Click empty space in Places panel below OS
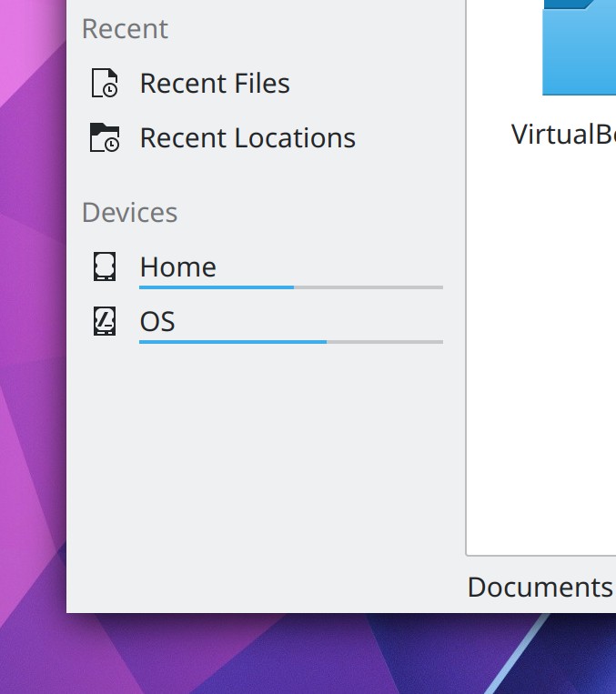The height and width of the screenshot is (694, 616). coord(264,455)
